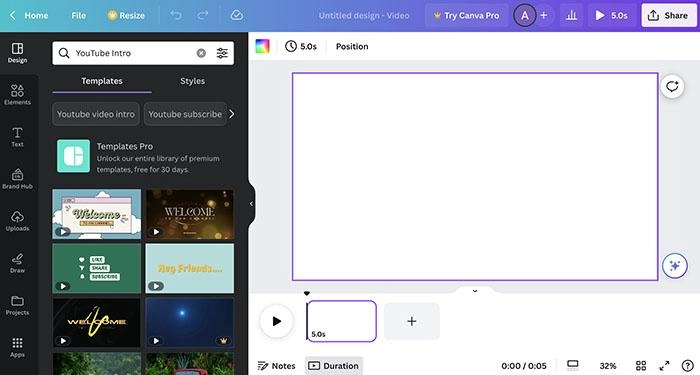Viewport: 700px width, 375px height.
Task: Click the redo arrow
Action: [x=203, y=15]
